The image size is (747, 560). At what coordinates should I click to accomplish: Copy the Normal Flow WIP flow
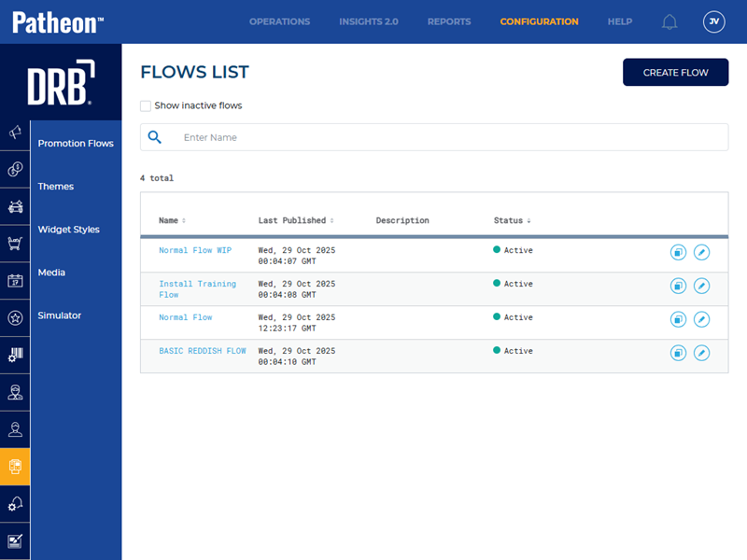(x=678, y=252)
